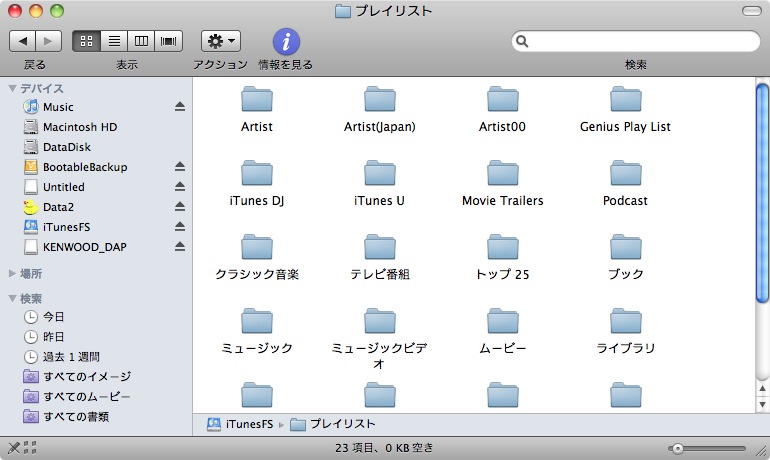Select the iTunes DJ folder

pyautogui.click(x=257, y=173)
